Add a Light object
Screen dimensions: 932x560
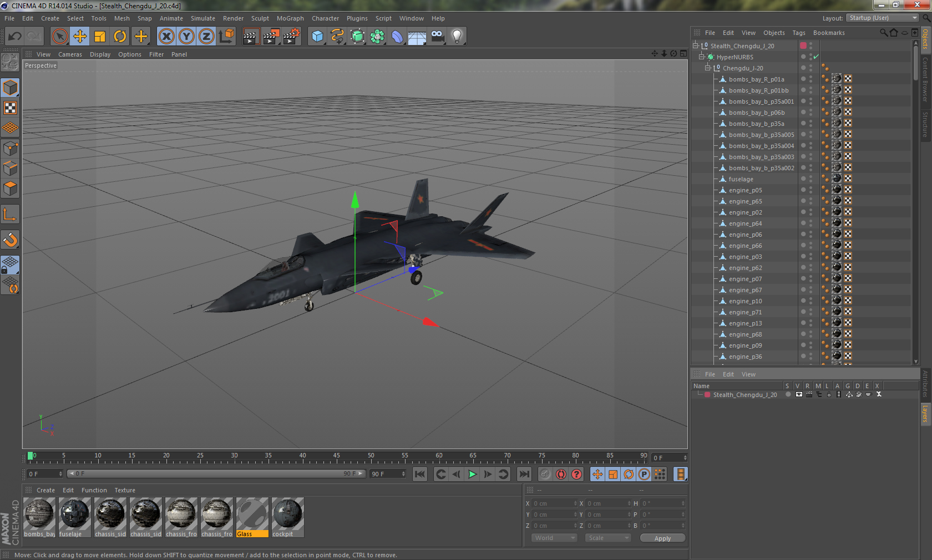pyautogui.click(x=457, y=37)
